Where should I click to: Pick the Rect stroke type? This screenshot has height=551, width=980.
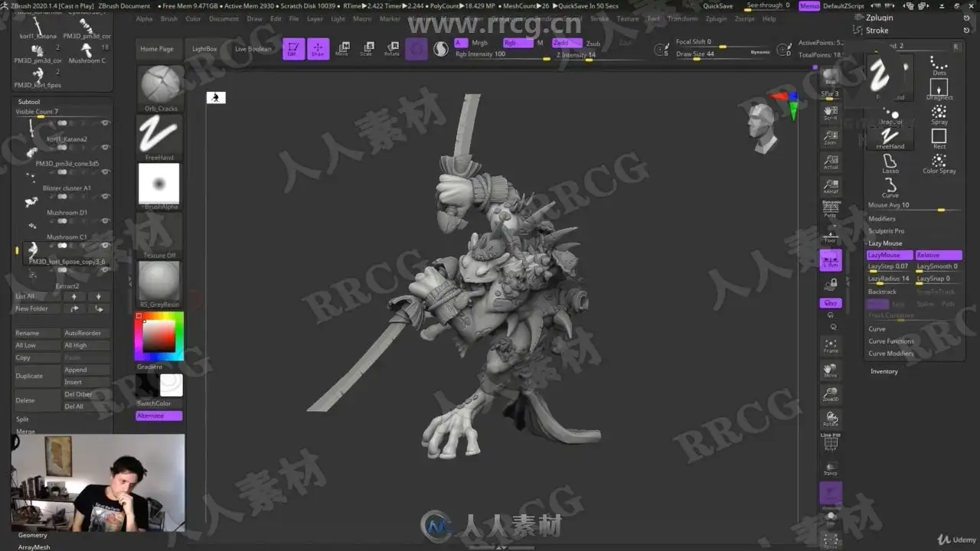pyautogui.click(x=939, y=139)
